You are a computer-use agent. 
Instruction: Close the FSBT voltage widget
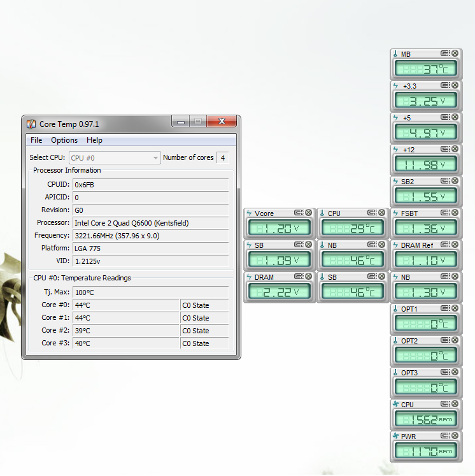(x=455, y=213)
